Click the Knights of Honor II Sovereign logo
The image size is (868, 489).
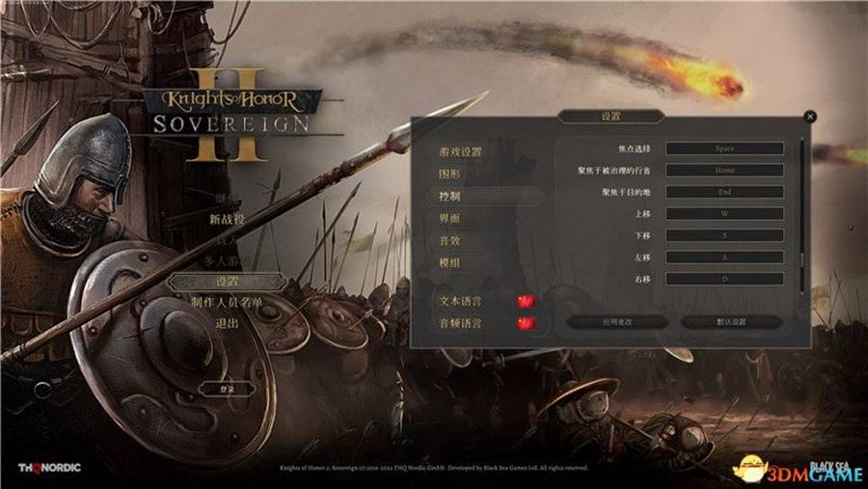click(x=232, y=115)
